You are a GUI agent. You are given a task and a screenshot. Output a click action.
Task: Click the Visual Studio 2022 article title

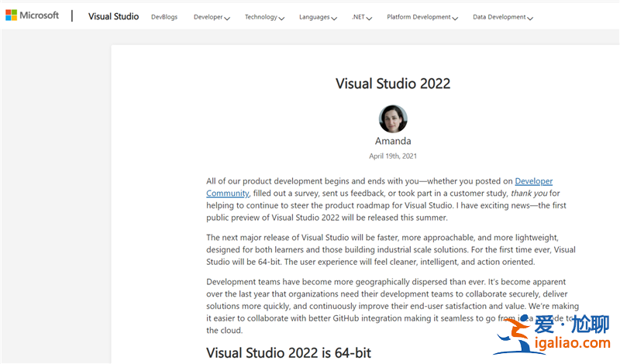point(393,84)
